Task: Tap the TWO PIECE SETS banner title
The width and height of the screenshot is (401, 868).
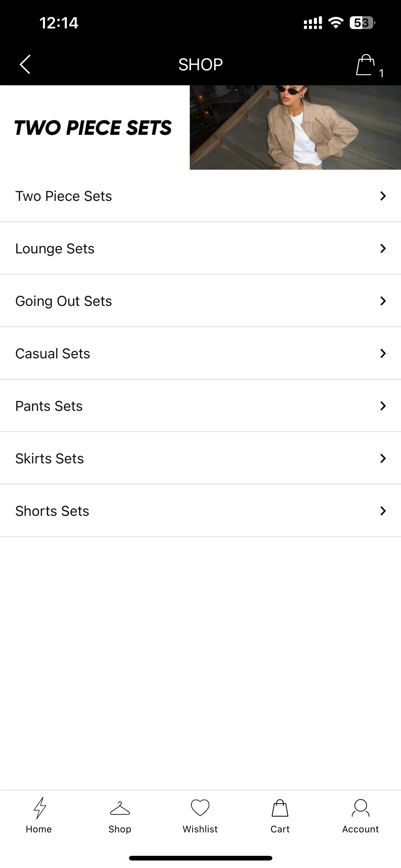Action: tap(93, 128)
